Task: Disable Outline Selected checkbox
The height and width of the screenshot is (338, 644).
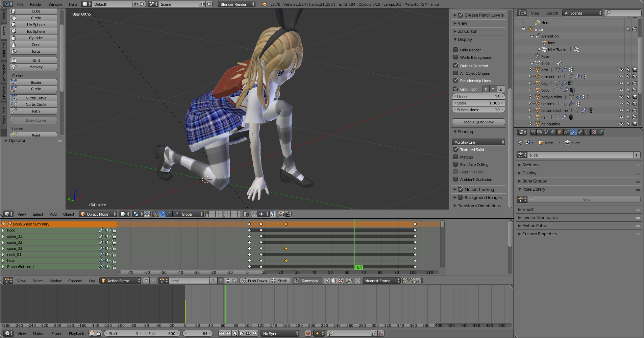Action: 455,66
